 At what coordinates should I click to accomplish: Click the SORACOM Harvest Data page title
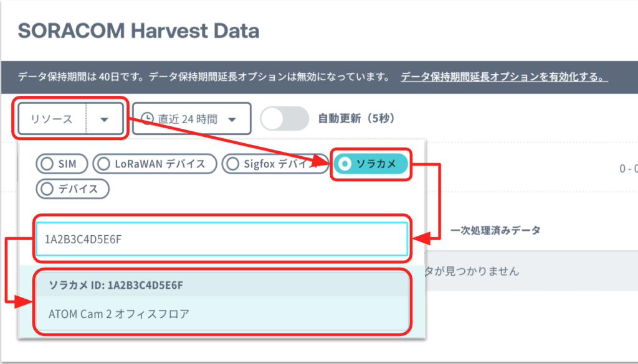[x=138, y=31]
